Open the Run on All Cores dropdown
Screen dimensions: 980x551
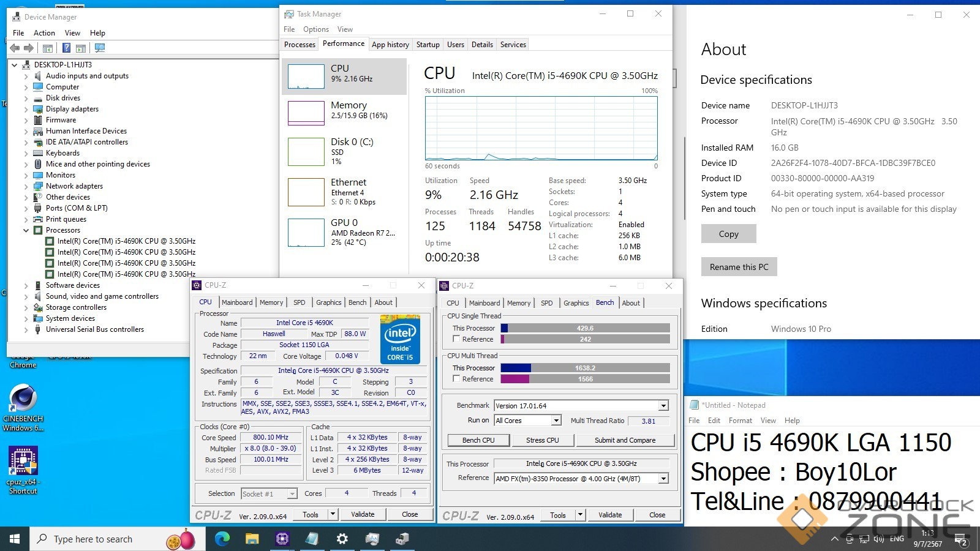coord(556,421)
